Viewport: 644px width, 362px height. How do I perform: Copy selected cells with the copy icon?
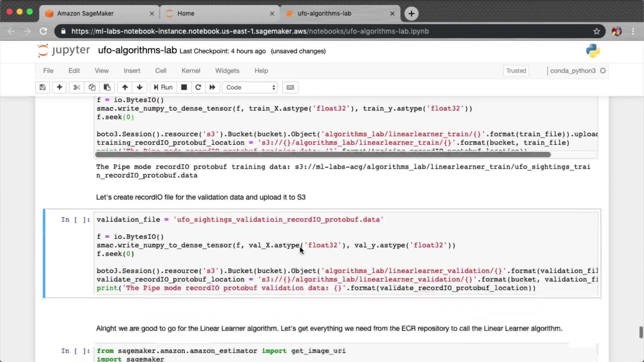tap(92, 87)
